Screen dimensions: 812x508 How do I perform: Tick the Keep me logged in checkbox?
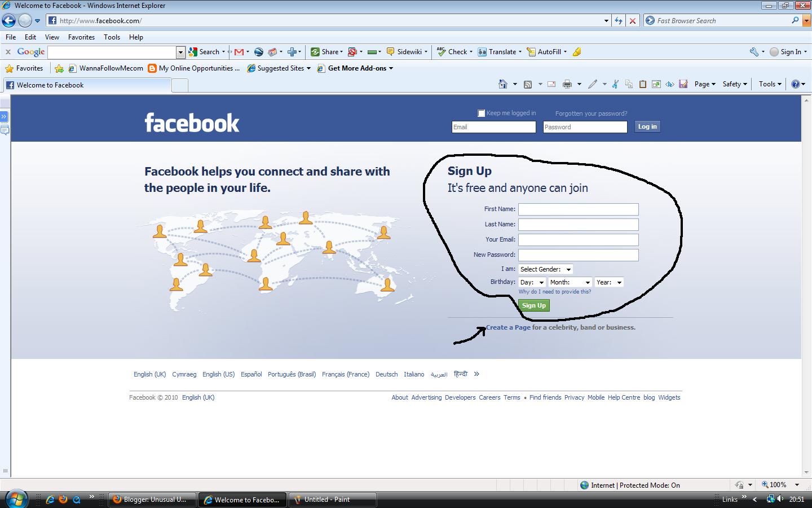481,113
